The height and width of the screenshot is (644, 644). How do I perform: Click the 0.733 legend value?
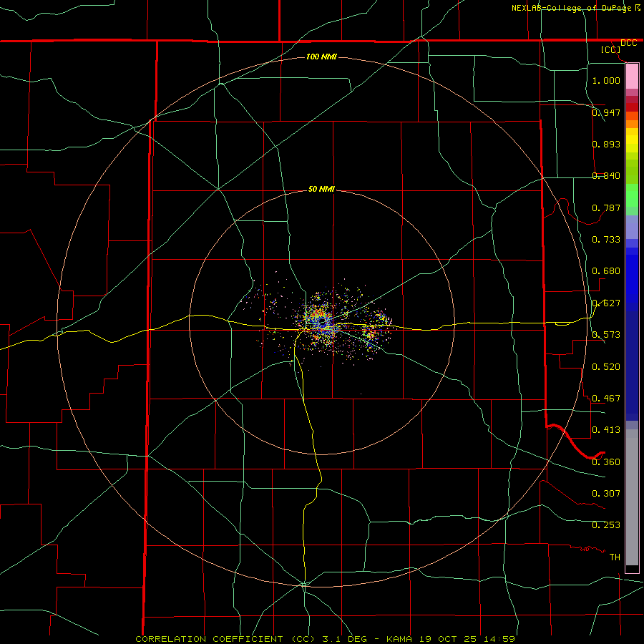(606, 240)
